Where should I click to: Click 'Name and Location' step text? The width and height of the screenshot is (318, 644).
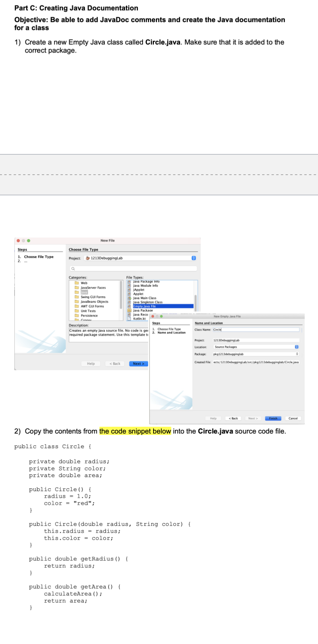(x=172, y=333)
